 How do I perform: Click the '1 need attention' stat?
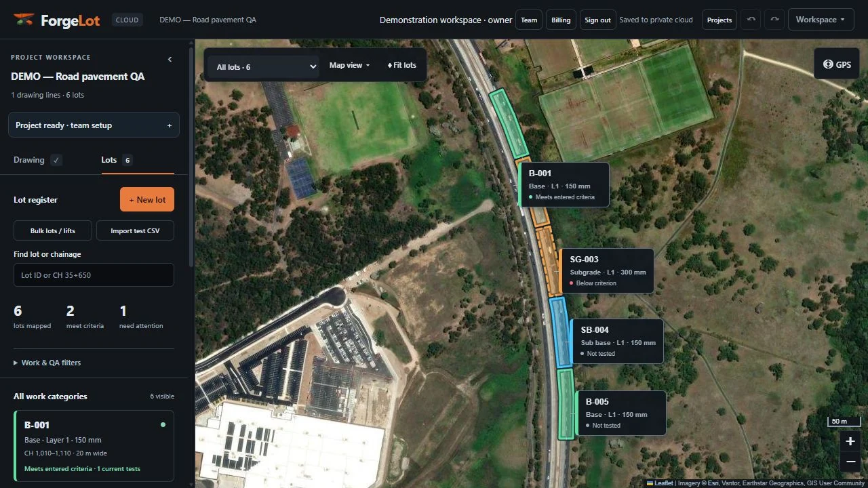[141, 318]
